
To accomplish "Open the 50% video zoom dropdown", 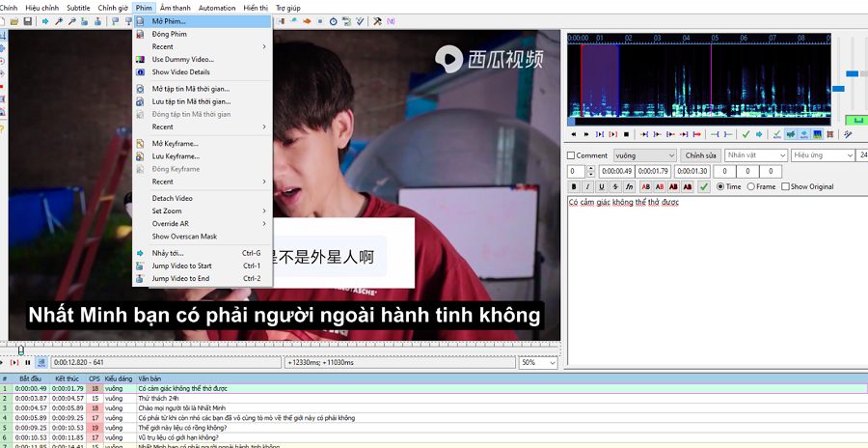I will click(539, 363).
